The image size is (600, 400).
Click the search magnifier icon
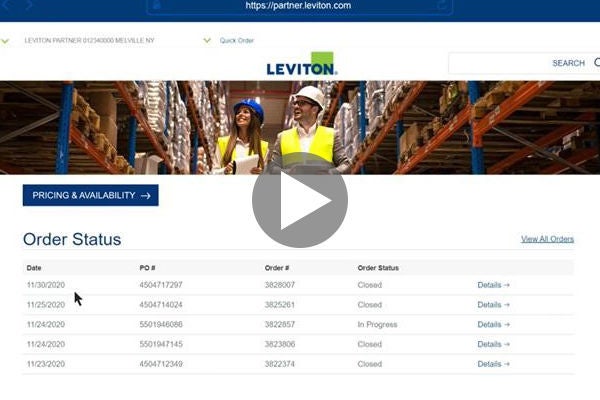pyautogui.click(x=596, y=63)
